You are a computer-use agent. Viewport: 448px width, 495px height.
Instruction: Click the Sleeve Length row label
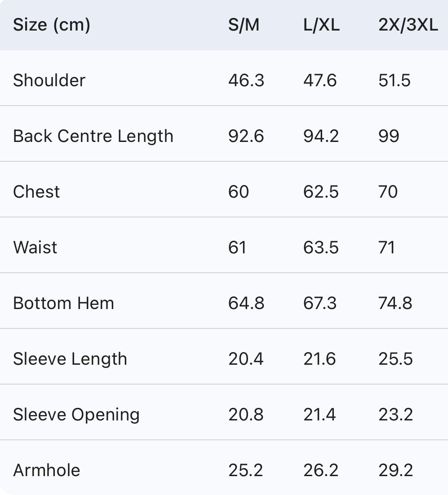[x=70, y=359]
